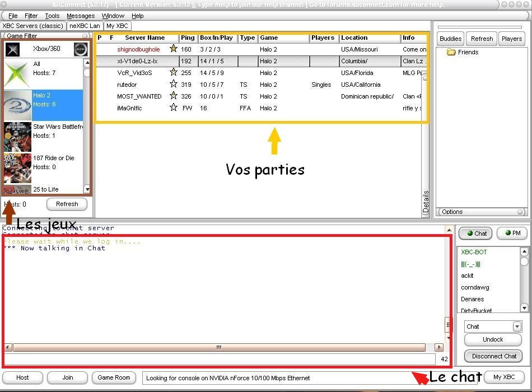The width and height of the screenshot is (532, 392).
Task: Click the Undock button
Action: point(493,339)
